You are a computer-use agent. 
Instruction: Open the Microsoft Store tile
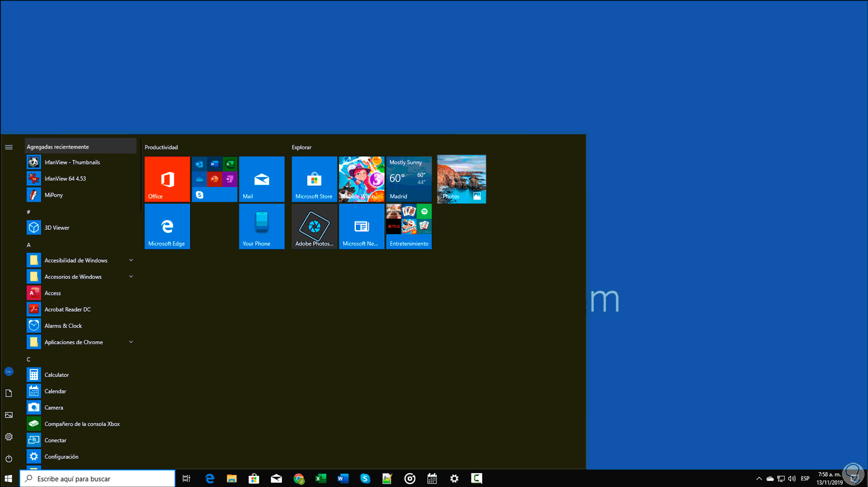314,179
